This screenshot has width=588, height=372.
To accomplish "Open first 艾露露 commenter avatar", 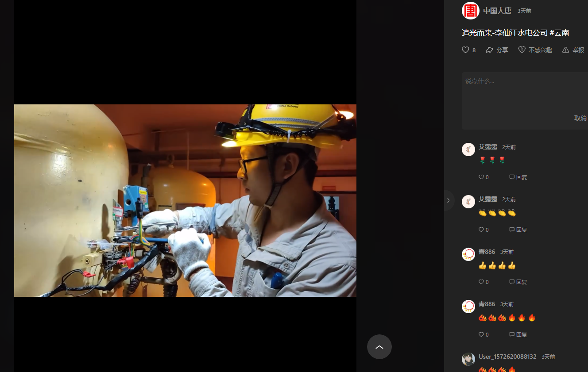I will [468, 150].
